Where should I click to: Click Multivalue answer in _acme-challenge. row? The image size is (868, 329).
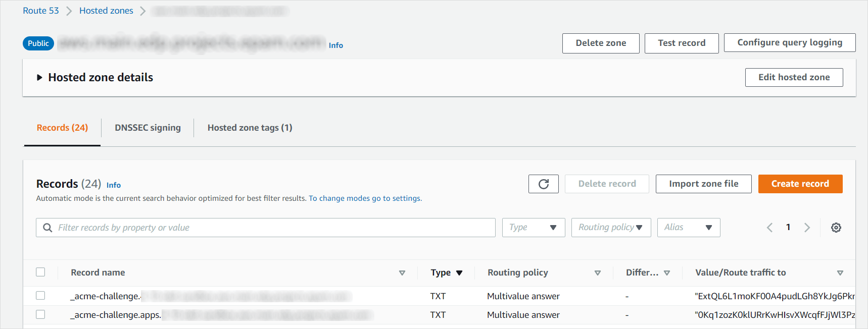click(523, 296)
